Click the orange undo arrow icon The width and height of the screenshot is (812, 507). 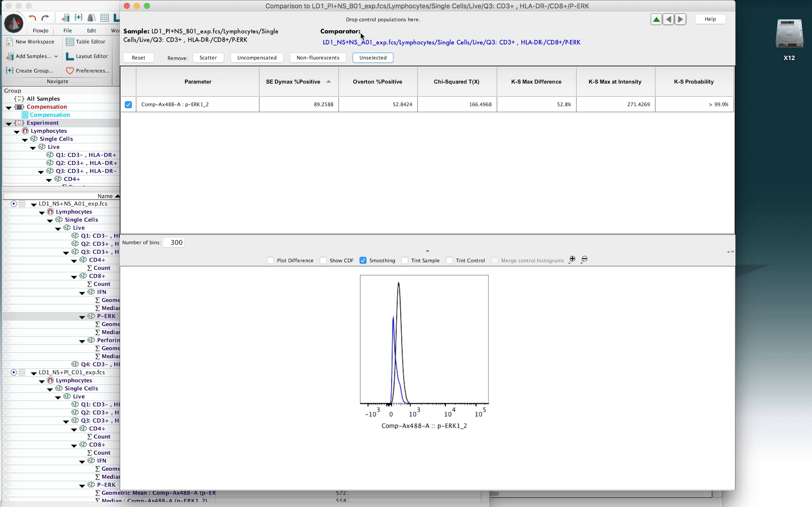33,18
